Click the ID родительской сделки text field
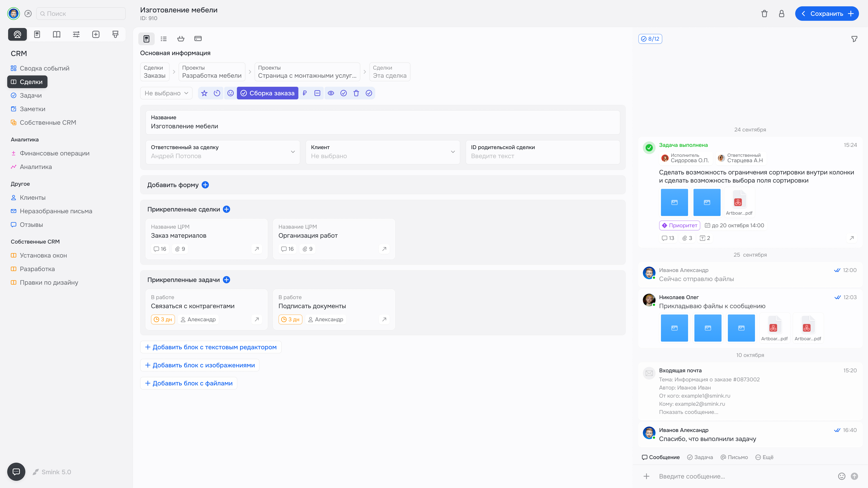 pos(542,156)
